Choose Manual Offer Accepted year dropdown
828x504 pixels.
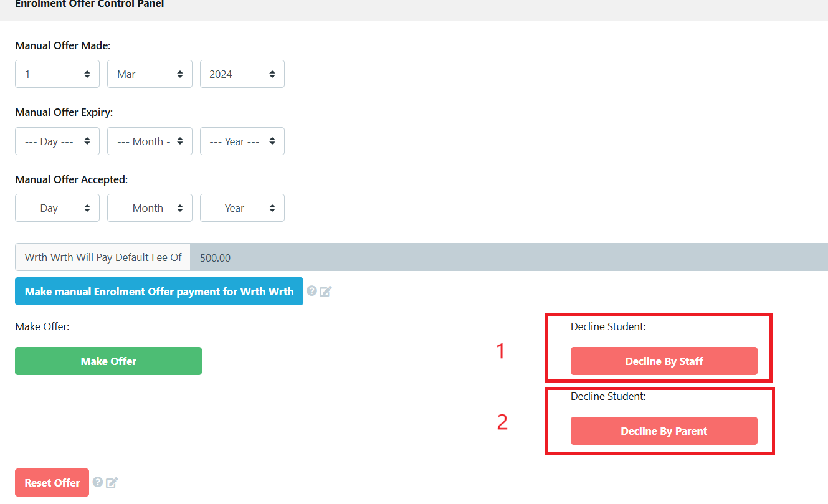click(242, 208)
